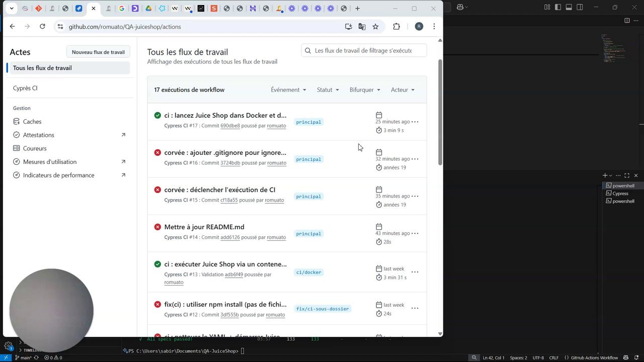Select the Cypress terminal in the list
Viewport: 644px width, 362px height.
[x=622, y=194]
